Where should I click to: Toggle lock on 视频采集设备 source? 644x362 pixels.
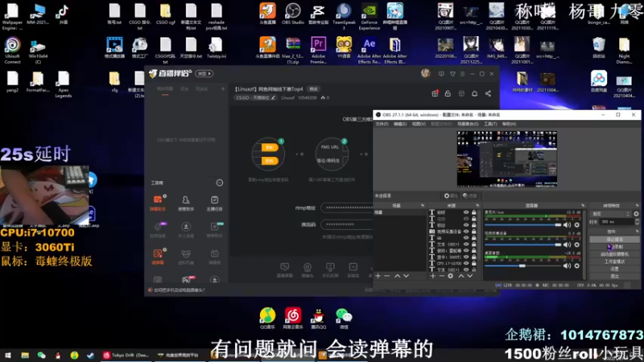click(474, 232)
